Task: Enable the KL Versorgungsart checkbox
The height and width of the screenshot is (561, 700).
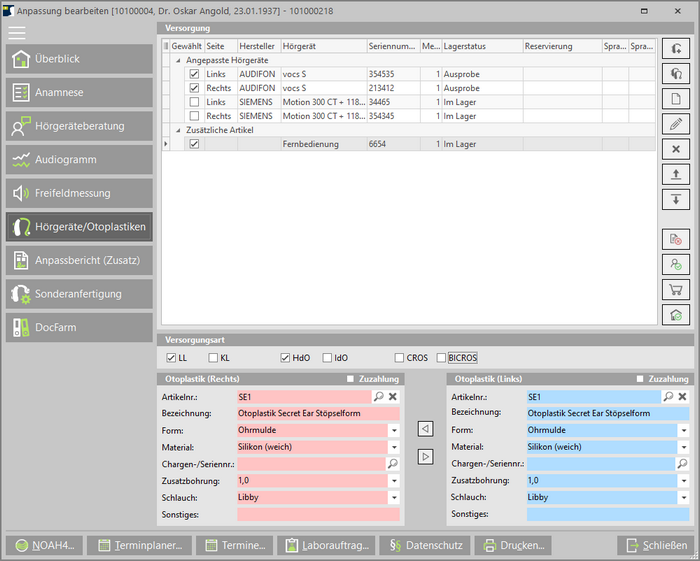Action: tap(213, 358)
